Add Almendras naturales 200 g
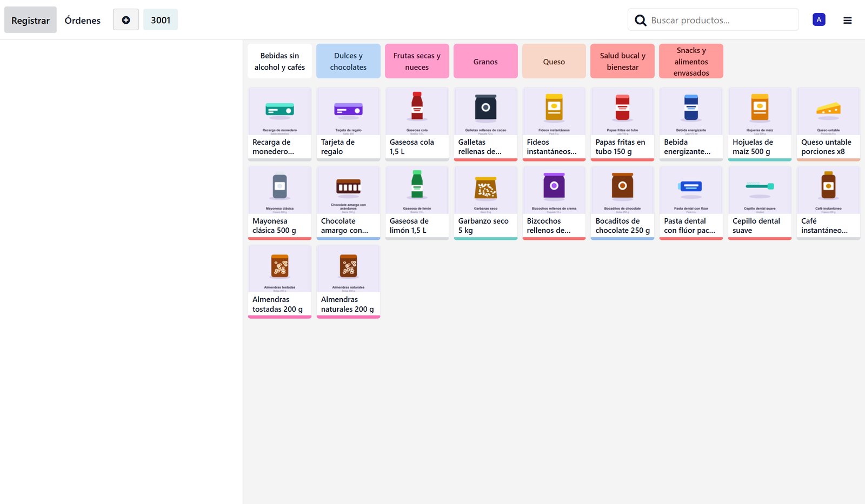The image size is (865, 504). 348,281
